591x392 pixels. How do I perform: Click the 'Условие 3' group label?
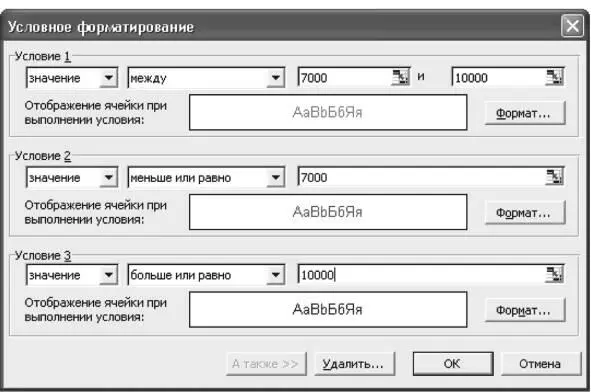[43, 256]
